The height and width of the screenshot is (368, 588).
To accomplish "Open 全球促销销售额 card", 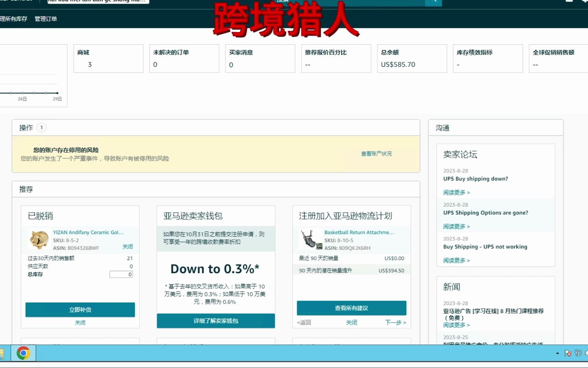I will [558, 58].
